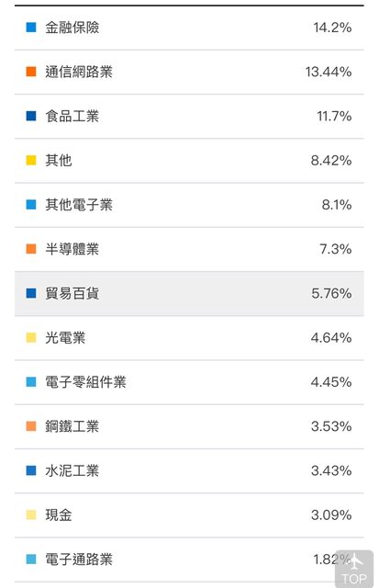Click the orange swatch beside 通信網路業
The image size is (379, 588).
point(31,72)
